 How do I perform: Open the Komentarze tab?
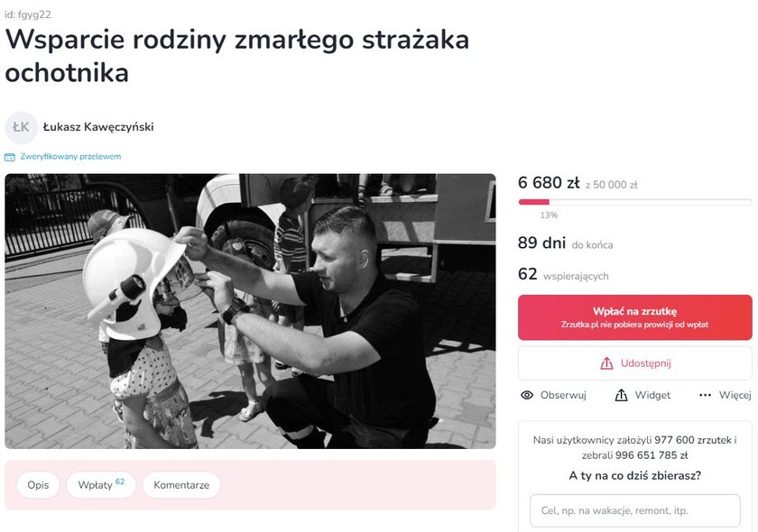[181, 485]
